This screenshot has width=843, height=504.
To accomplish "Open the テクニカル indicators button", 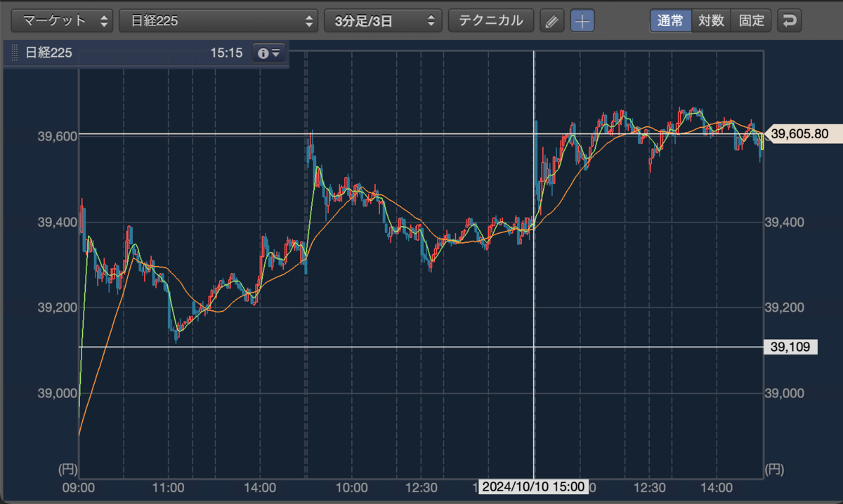I will tap(491, 20).
